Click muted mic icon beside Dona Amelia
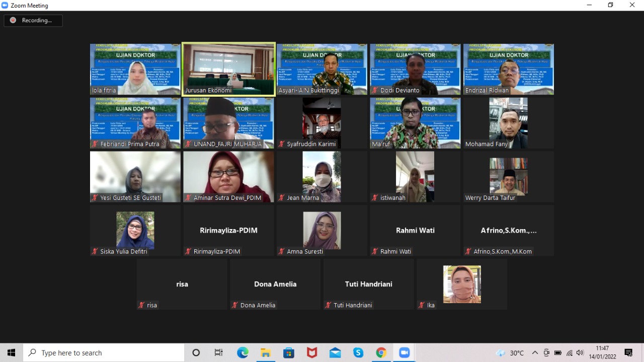 [234, 305]
